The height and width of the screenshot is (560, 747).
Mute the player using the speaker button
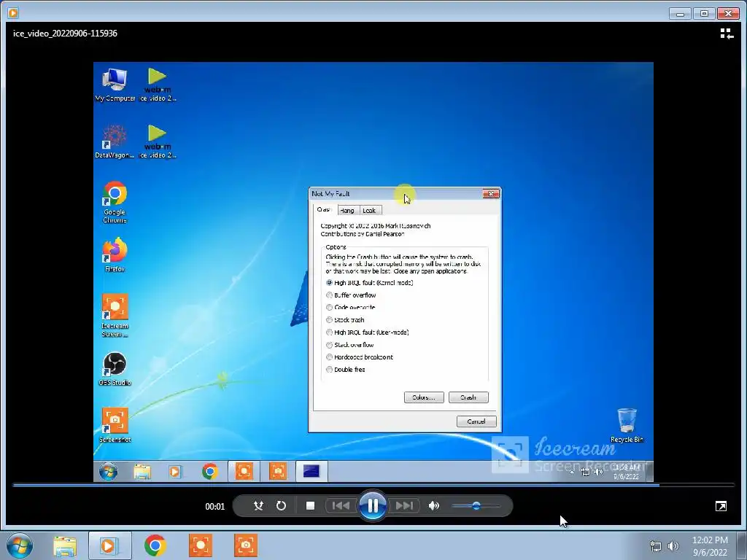(433, 506)
